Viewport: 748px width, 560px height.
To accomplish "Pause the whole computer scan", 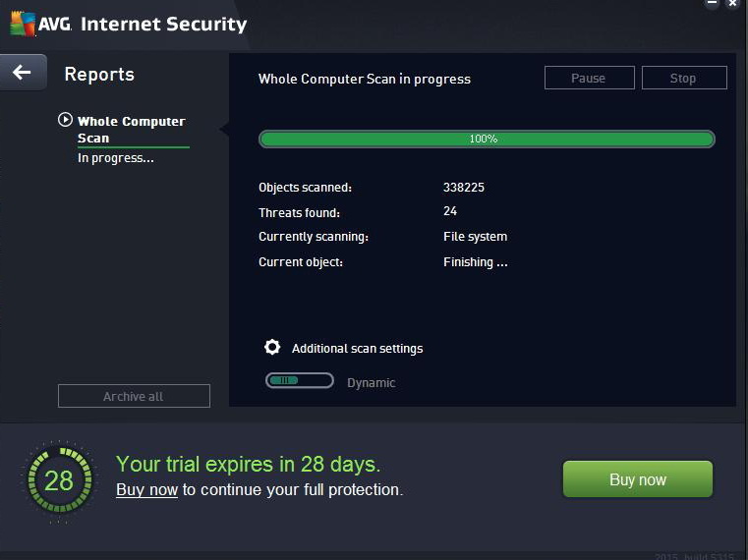I will coord(588,79).
